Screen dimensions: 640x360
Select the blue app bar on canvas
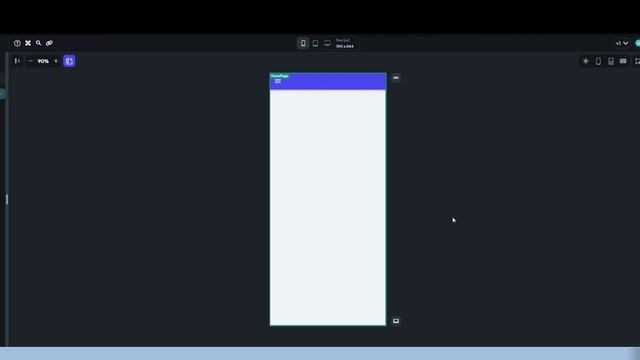pyautogui.click(x=328, y=81)
